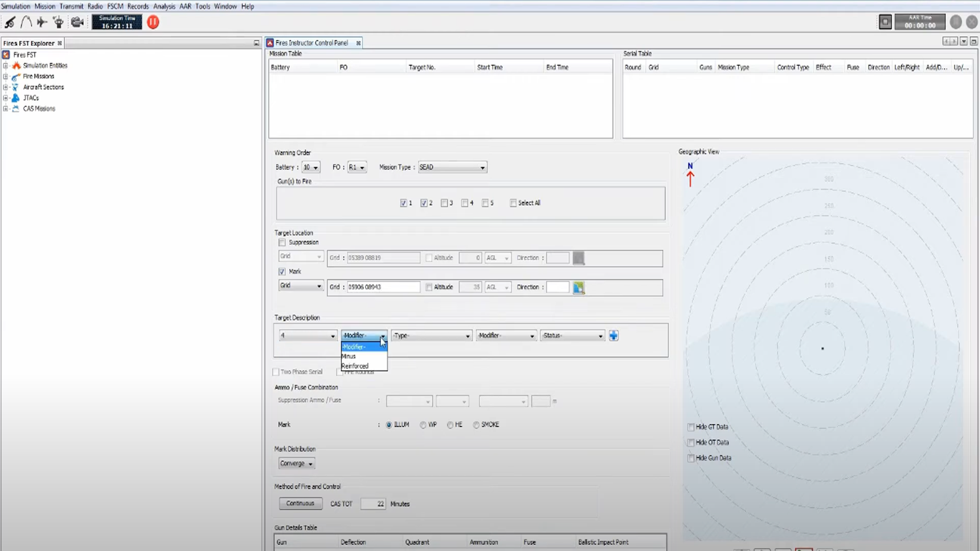Click the artillery cannon toolbar icon

point(10,22)
